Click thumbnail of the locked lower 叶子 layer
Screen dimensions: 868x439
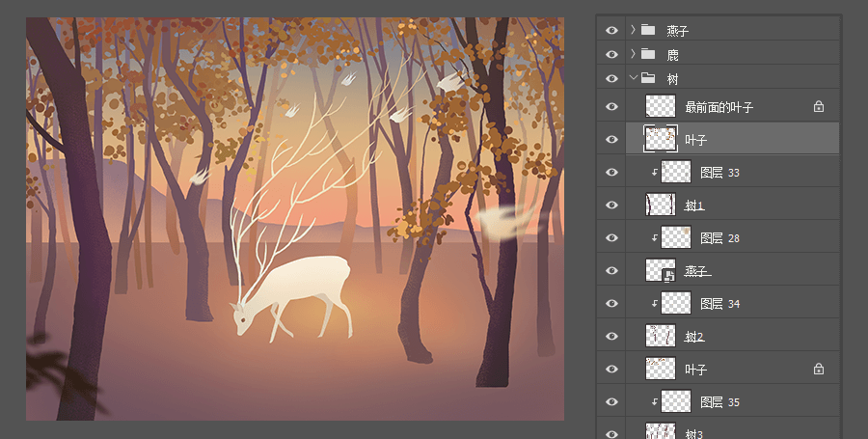coord(661,369)
